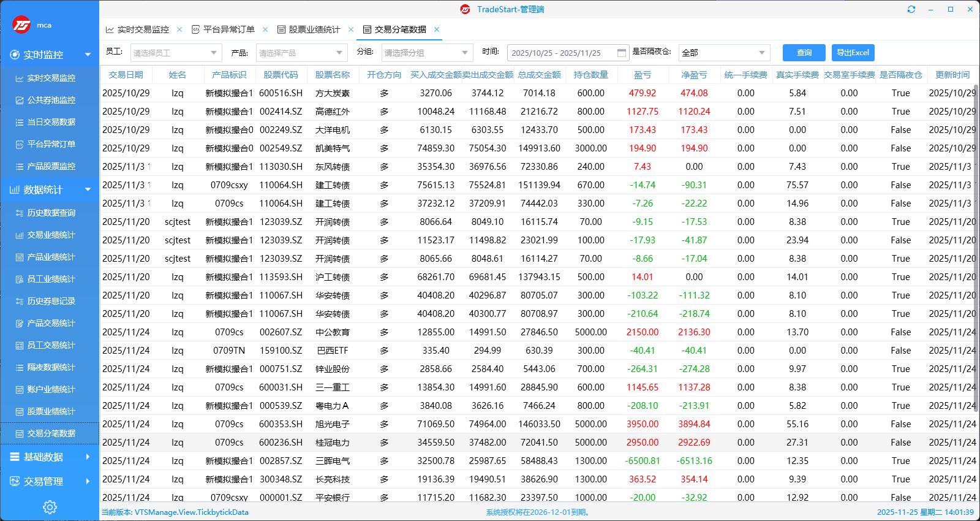
Task: Click the 导出Excel button
Action: pyautogui.click(x=853, y=53)
